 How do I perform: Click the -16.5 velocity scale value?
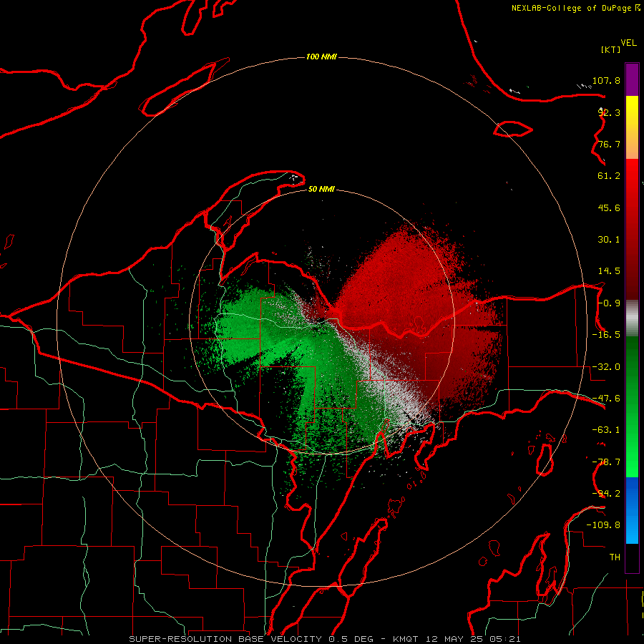[x=606, y=335]
